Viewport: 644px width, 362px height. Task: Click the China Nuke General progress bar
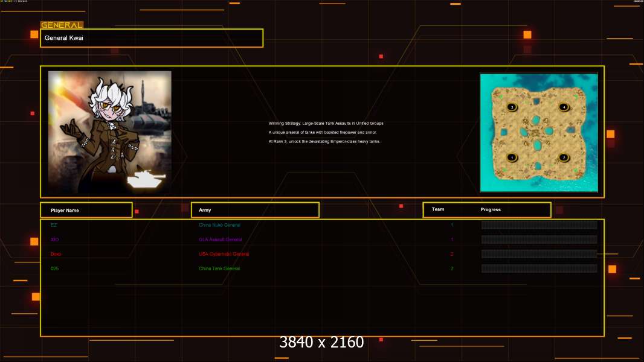coord(539,225)
